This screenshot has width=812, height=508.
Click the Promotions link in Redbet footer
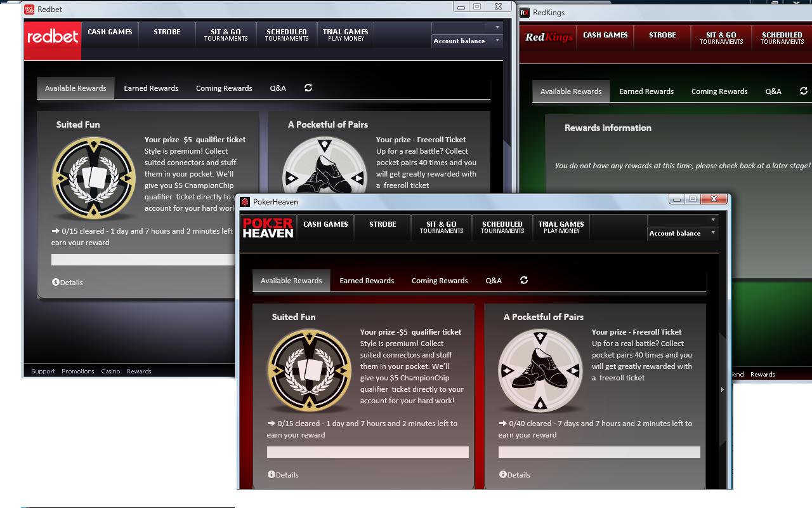tap(78, 371)
